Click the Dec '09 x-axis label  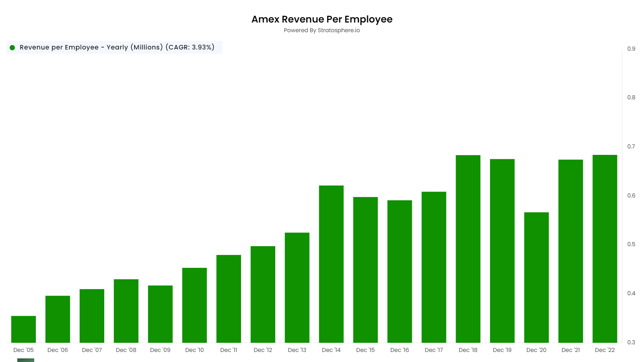(160, 350)
